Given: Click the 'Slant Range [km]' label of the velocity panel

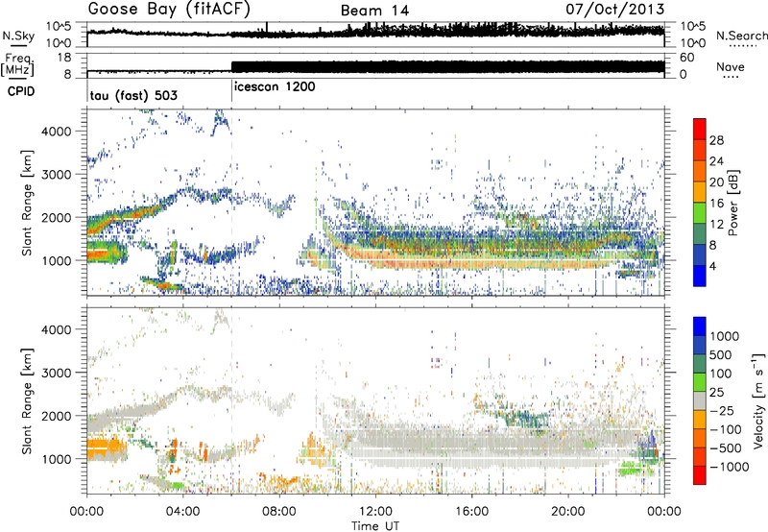Looking at the screenshot, I should tap(27, 400).
